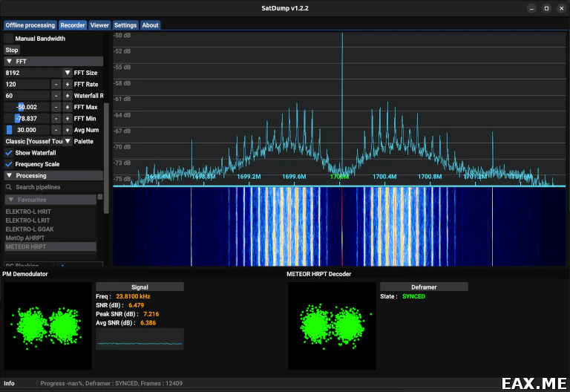Click the 1699.2M frequency scale label
This screenshot has width=570, height=392.
[249, 177]
